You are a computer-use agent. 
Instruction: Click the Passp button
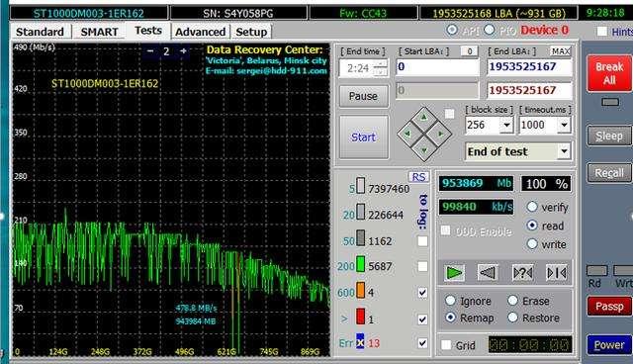pyautogui.click(x=609, y=307)
